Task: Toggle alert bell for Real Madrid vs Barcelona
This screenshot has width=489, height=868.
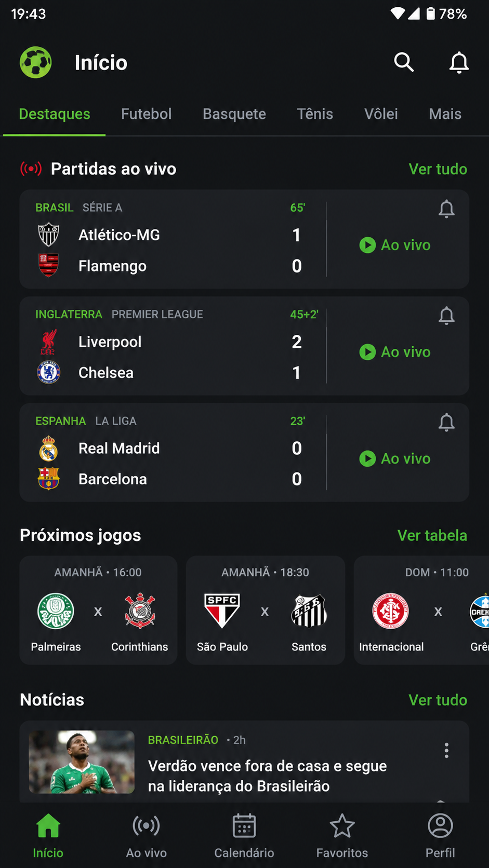Action: (x=446, y=423)
